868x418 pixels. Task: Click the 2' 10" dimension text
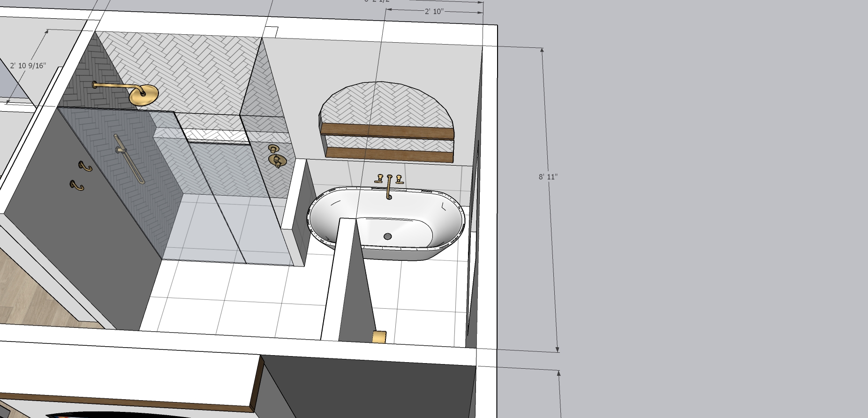434,11
